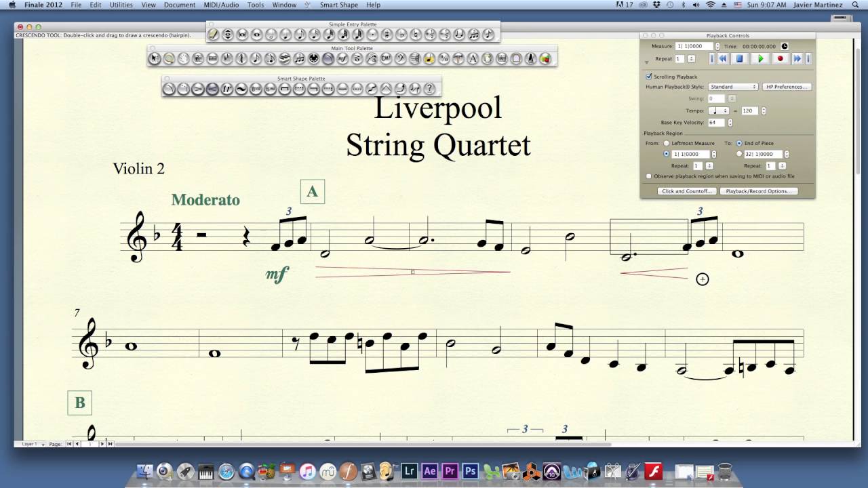Click rehearsal mark A in the score
Viewport: 868px width, 488px height.
coord(313,192)
